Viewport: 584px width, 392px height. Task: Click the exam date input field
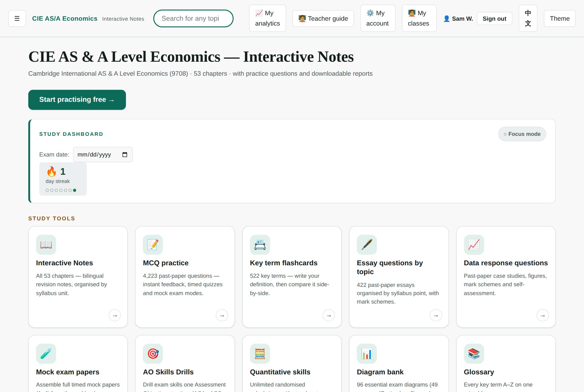pyautogui.click(x=103, y=155)
